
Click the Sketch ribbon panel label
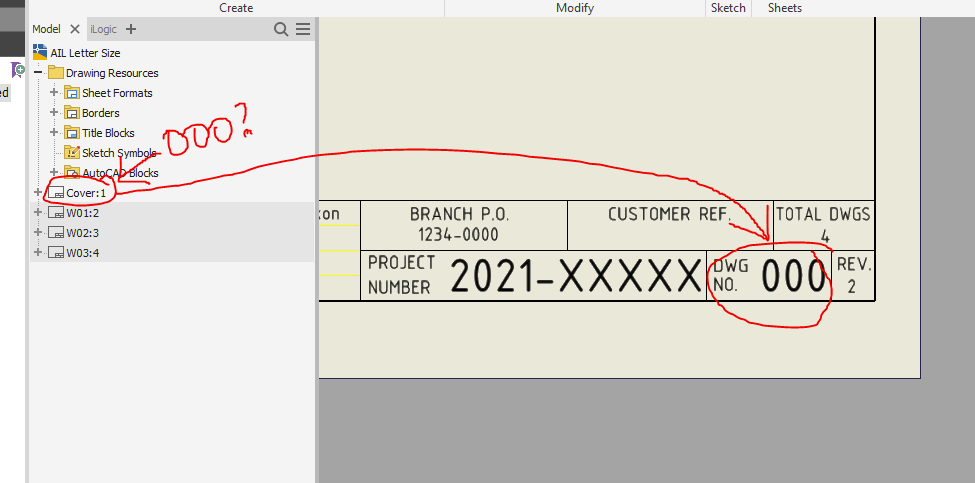(728, 8)
